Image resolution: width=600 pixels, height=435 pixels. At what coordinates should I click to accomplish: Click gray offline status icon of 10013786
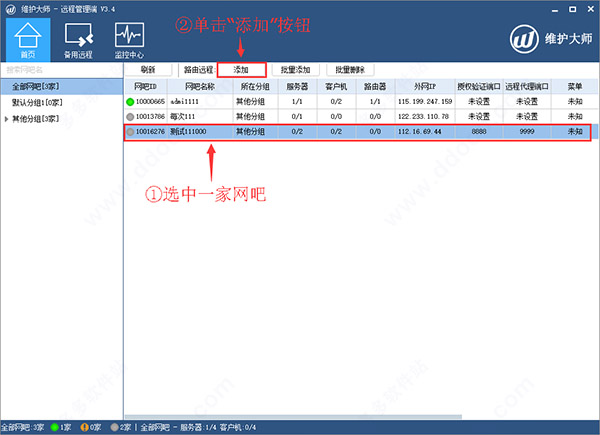130,117
